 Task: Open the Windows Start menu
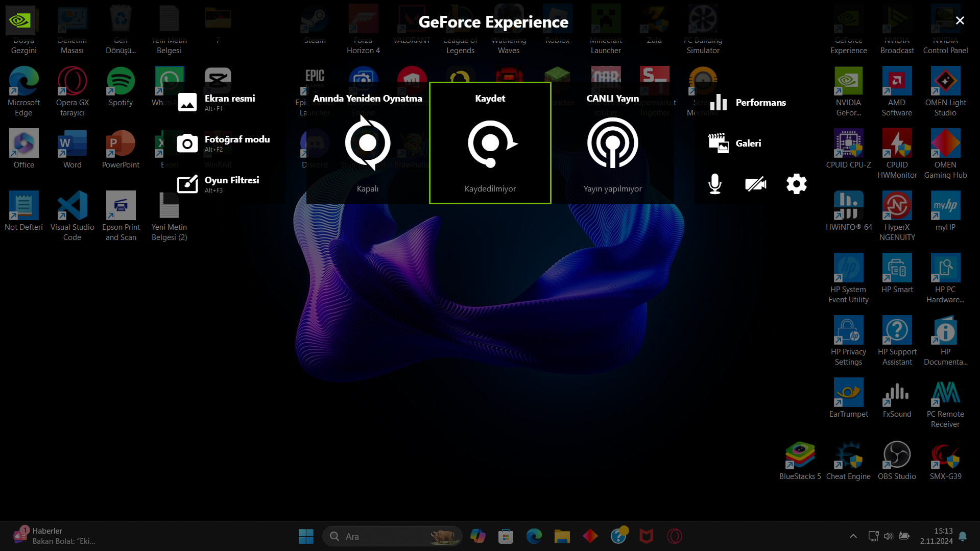[306, 536]
